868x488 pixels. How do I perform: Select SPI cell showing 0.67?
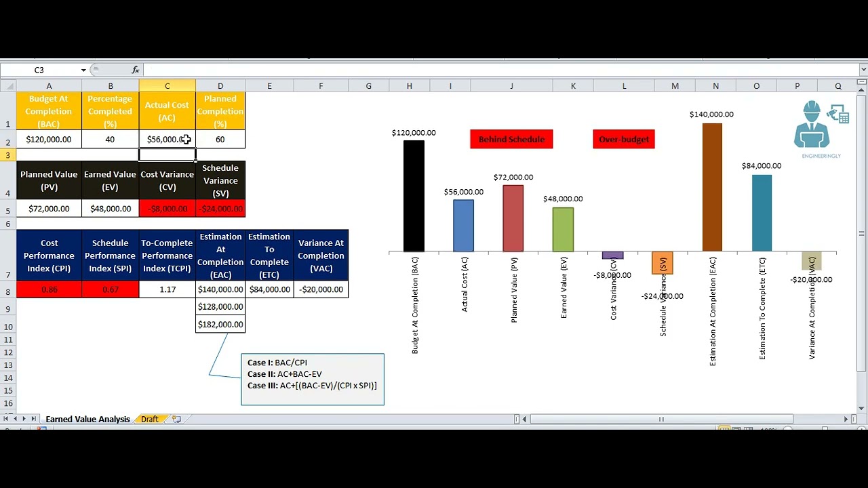click(x=111, y=289)
